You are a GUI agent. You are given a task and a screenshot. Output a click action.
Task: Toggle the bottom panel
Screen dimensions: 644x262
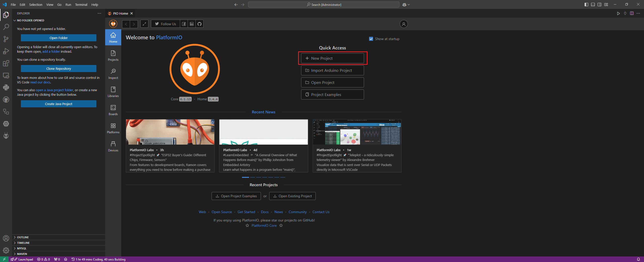[593, 5]
